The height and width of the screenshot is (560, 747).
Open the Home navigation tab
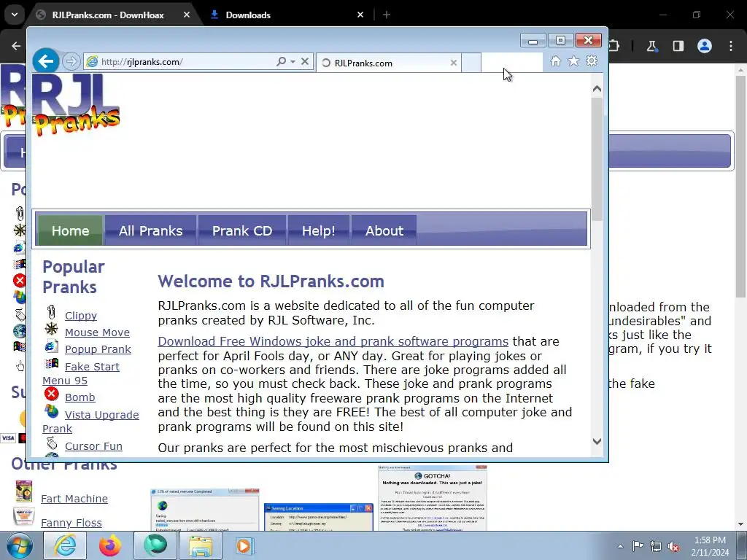click(x=71, y=230)
